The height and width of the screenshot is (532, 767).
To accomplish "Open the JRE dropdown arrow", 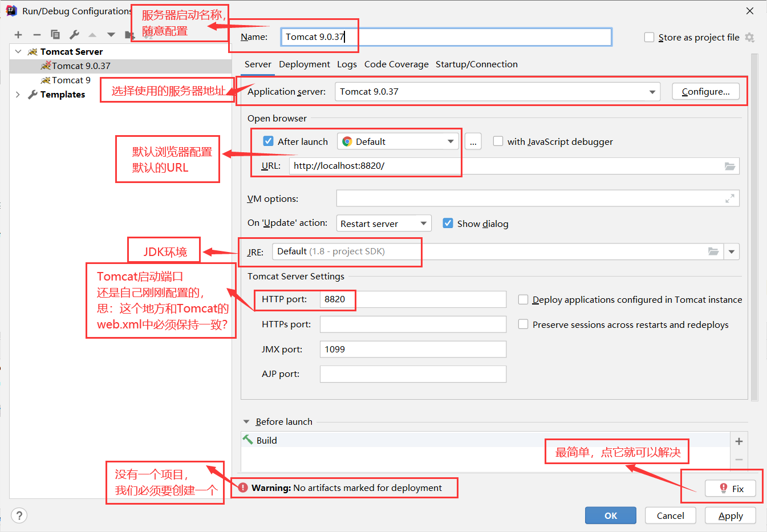I will tap(732, 251).
